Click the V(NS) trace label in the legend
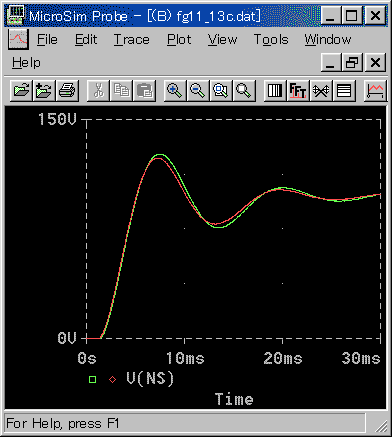392x437 pixels. [150, 378]
